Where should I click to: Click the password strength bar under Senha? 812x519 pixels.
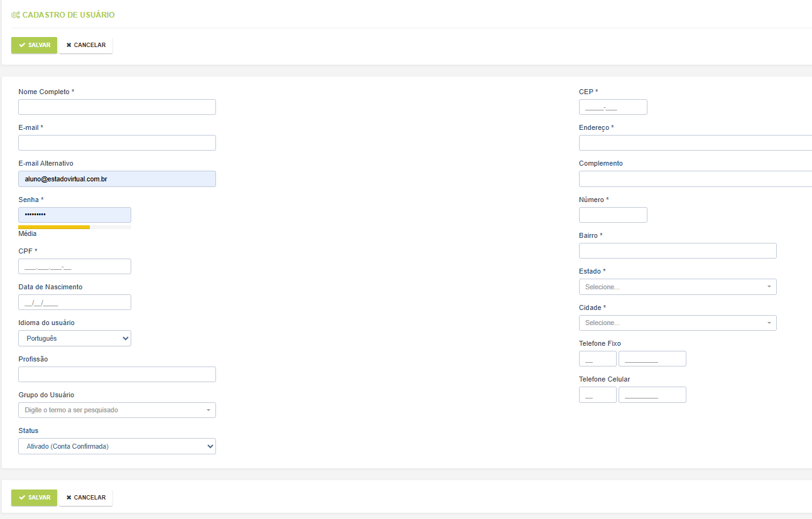pos(74,227)
